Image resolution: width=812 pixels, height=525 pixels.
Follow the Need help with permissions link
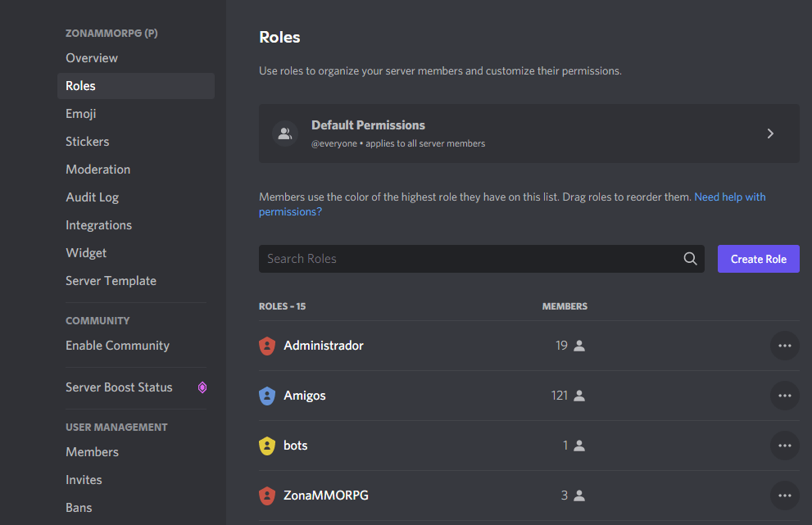(x=729, y=197)
